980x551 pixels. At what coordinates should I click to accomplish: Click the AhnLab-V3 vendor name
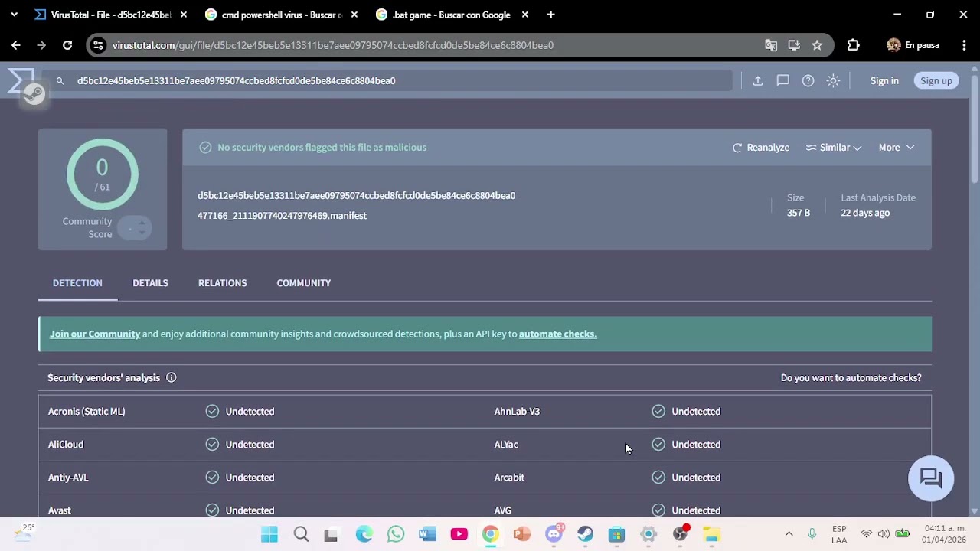(x=517, y=412)
